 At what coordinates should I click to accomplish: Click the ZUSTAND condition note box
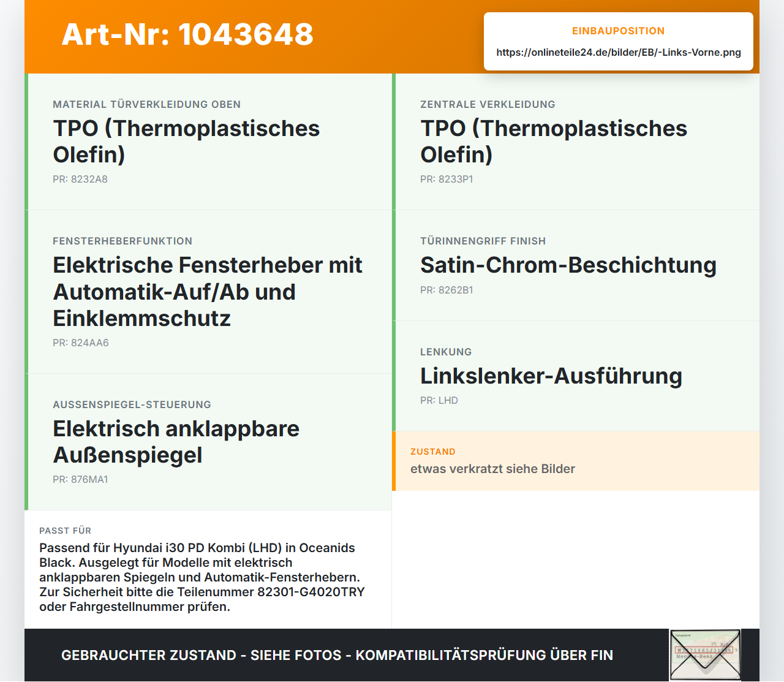576,461
